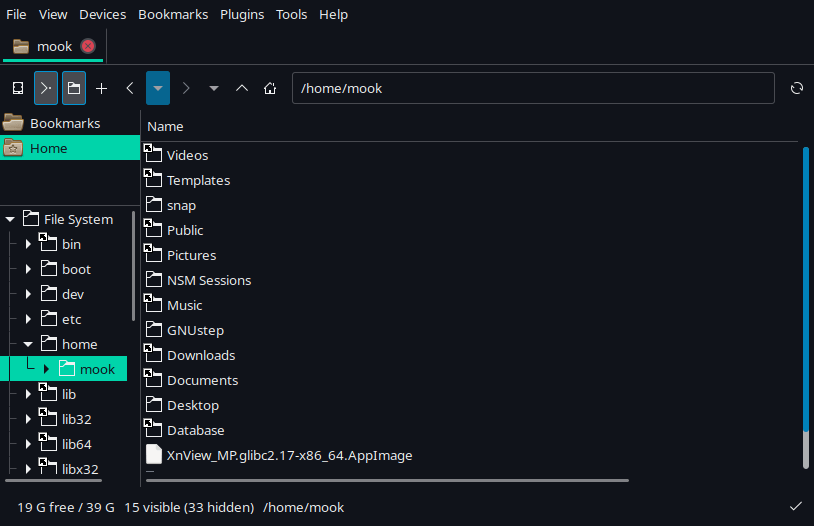This screenshot has width=814, height=526.
Task: Open the forward history dropdown
Action: pos(214,88)
